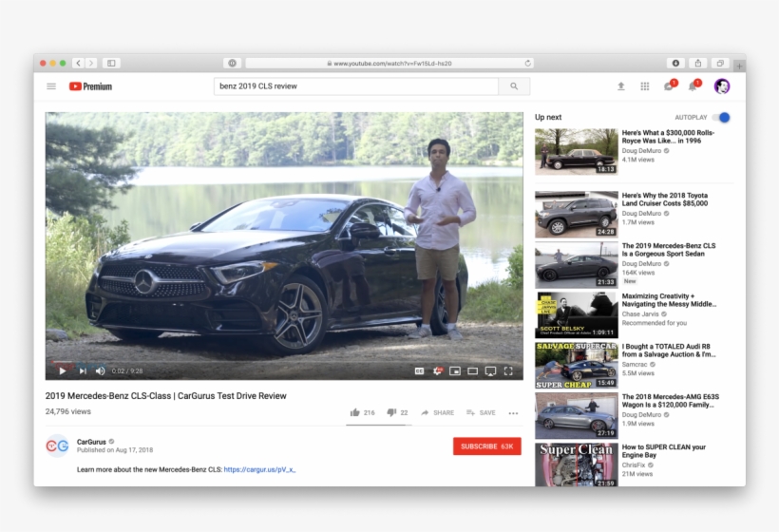Click the YouTube Premium logo

90,86
